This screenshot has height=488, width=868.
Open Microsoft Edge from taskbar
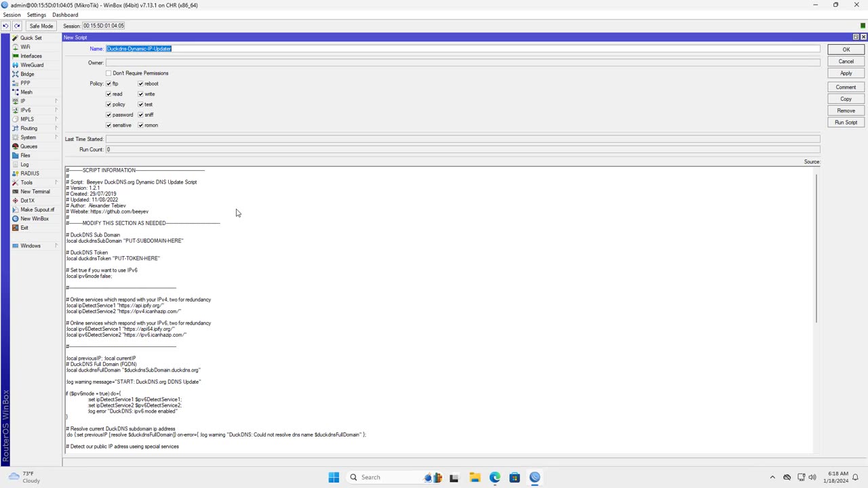495,477
